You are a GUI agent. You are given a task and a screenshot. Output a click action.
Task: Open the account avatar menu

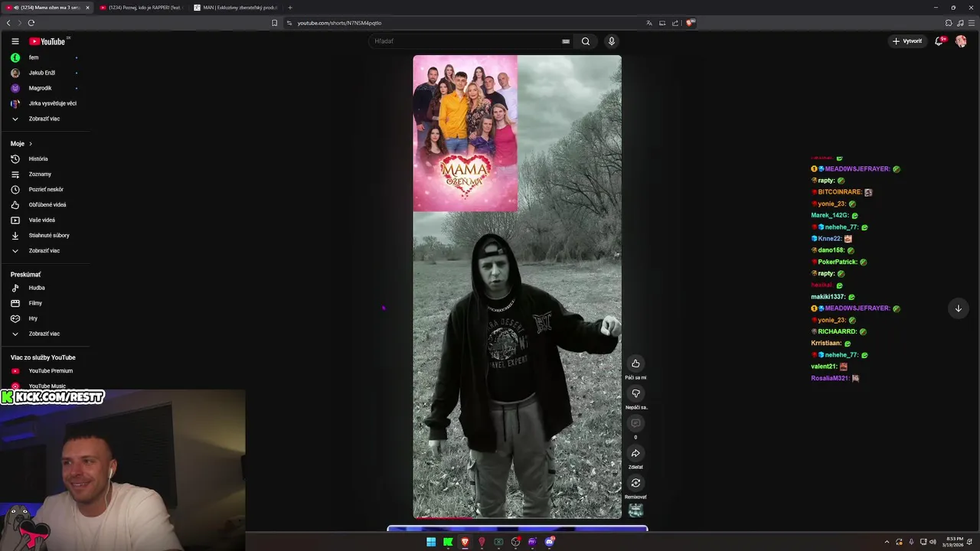[961, 41]
